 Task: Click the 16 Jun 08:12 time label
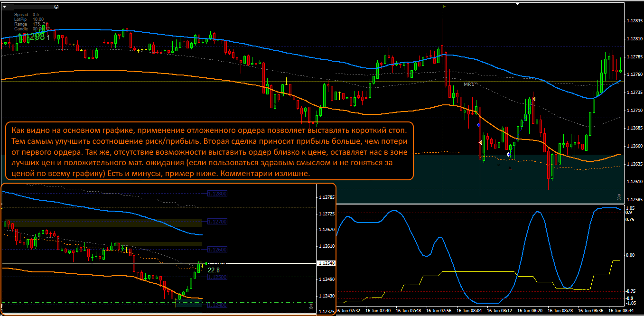click(500, 311)
